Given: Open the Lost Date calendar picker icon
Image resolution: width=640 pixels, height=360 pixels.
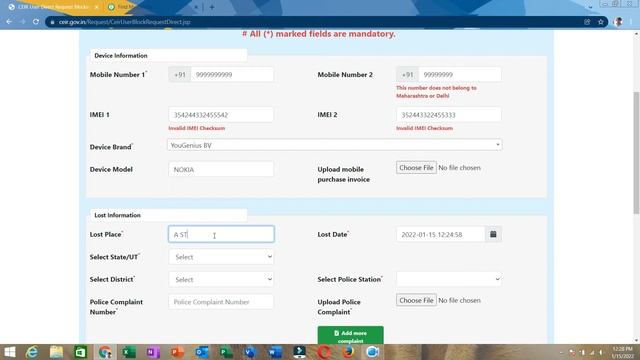Looking at the screenshot, I should [x=493, y=234].
